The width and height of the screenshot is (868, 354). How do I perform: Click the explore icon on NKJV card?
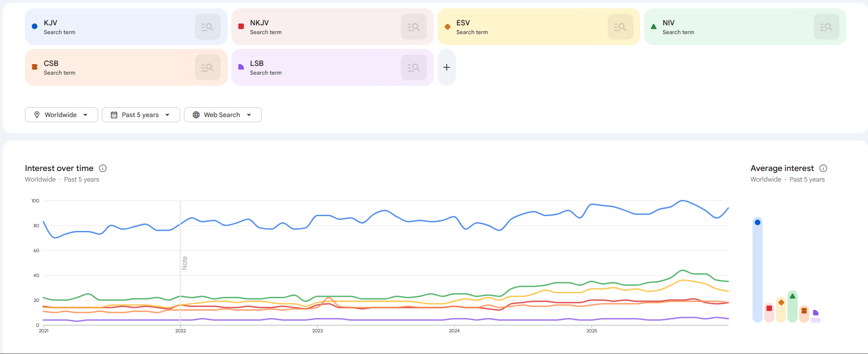click(x=413, y=27)
